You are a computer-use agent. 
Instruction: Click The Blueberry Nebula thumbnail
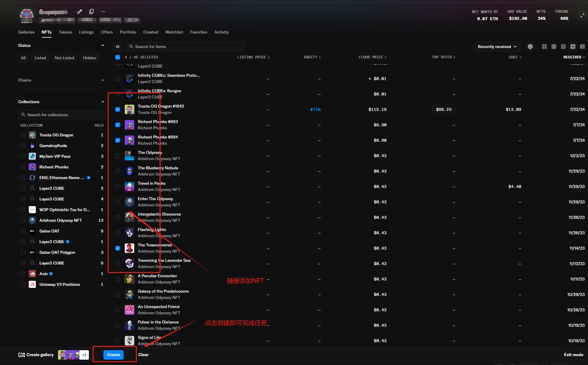click(x=129, y=171)
